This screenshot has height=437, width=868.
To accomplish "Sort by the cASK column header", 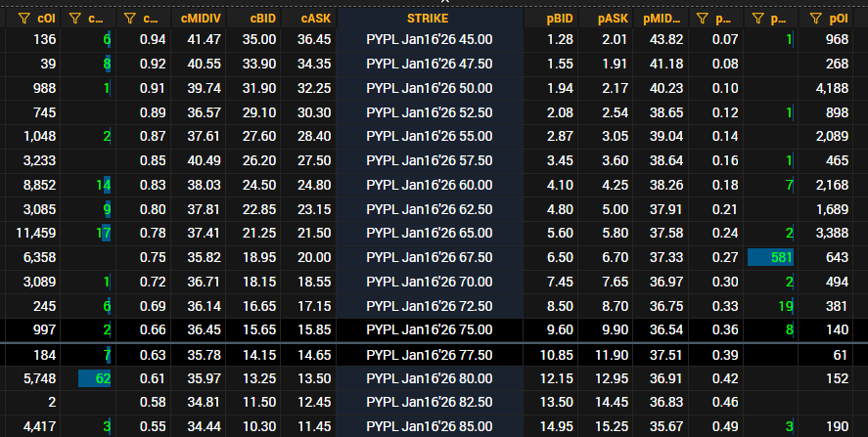I will tap(315, 19).
